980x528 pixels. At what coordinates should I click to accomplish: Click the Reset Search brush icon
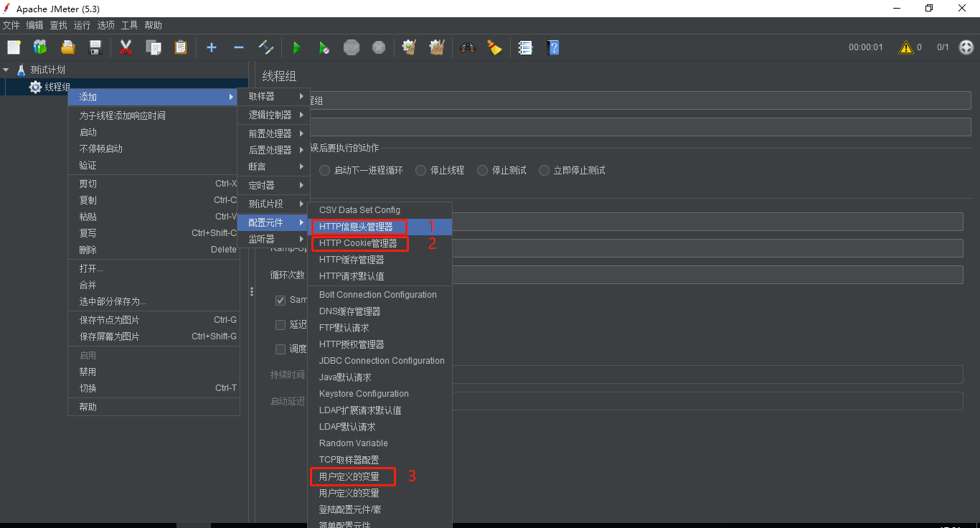(x=495, y=47)
